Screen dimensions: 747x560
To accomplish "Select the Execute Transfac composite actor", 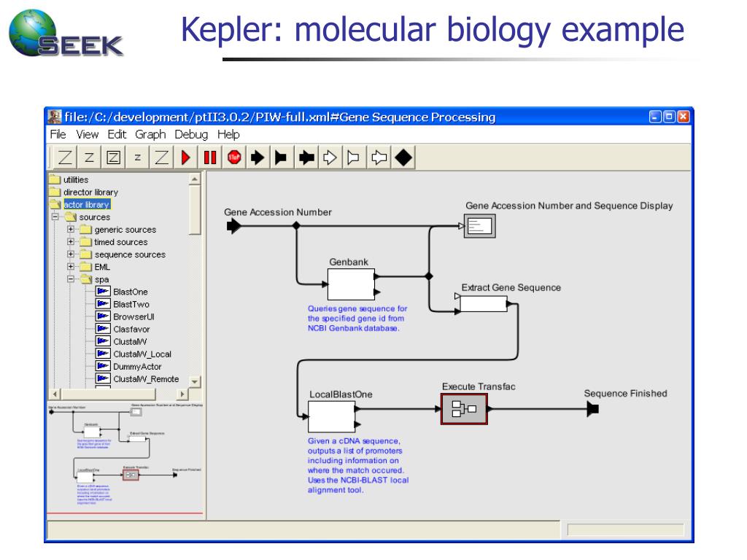I will click(x=464, y=409).
